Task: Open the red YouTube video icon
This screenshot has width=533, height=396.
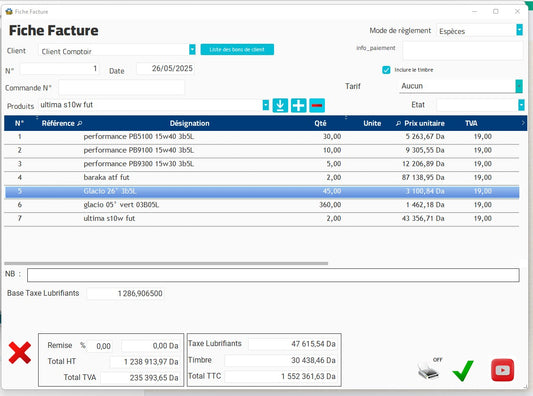Action: [502, 370]
